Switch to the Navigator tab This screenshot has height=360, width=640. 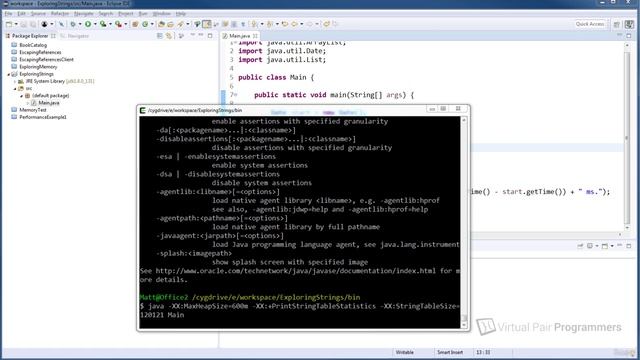click(x=75, y=36)
